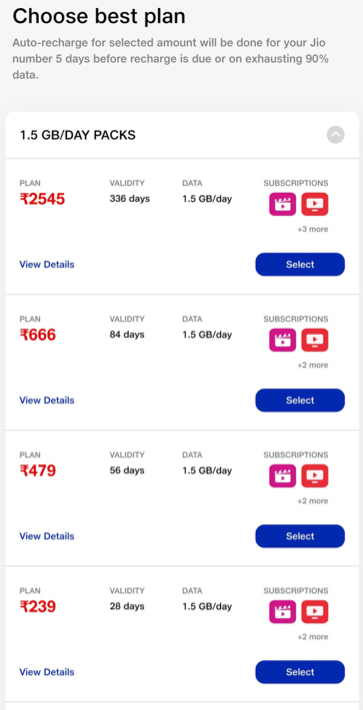The image size is (363, 710).
Task: Tap the red JioTV icon in ₹479 plan
Action: coord(315,476)
